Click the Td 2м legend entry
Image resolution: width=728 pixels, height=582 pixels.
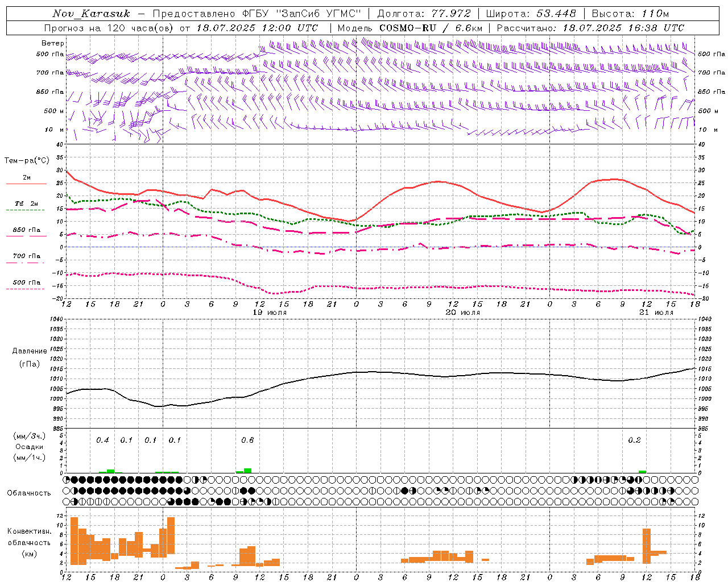[x=27, y=203]
